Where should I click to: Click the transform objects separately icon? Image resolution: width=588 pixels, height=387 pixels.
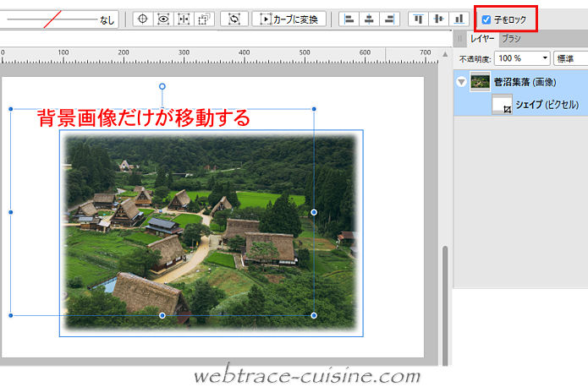click(203, 19)
